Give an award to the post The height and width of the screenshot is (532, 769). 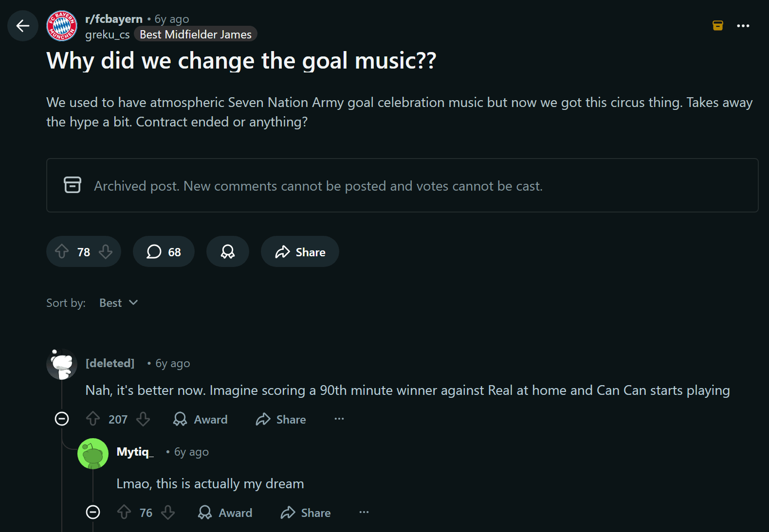[228, 252]
